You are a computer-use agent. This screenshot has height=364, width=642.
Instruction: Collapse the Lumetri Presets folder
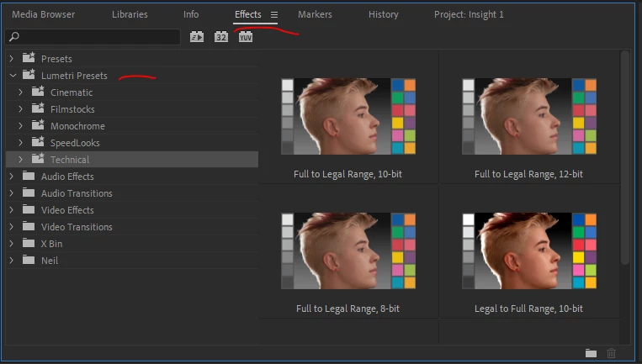coord(13,76)
